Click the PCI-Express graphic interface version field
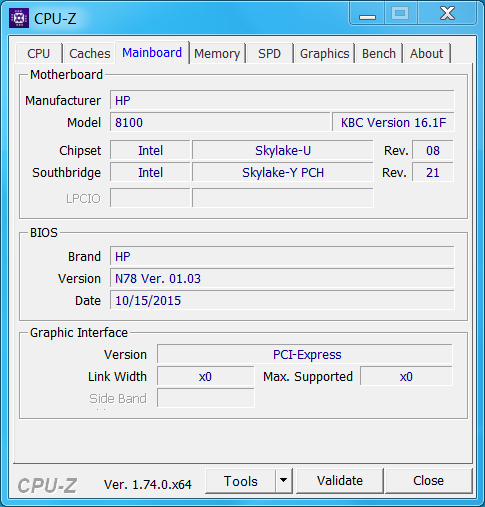485x507 pixels. [305, 354]
